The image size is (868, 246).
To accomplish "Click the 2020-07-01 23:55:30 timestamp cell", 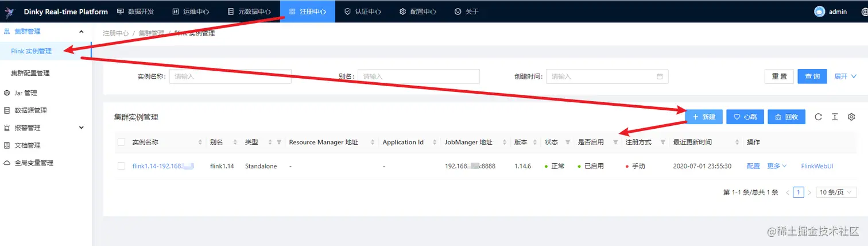I will point(702,166).
